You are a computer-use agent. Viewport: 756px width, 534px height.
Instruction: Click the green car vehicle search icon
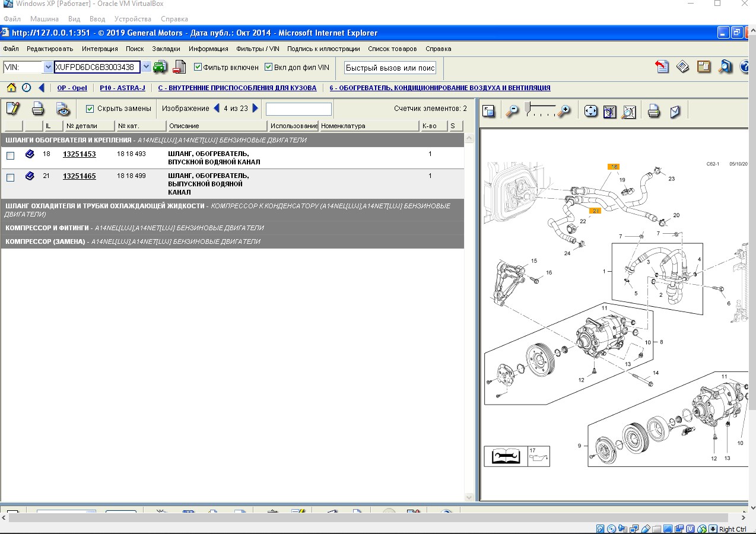(160, 67)
